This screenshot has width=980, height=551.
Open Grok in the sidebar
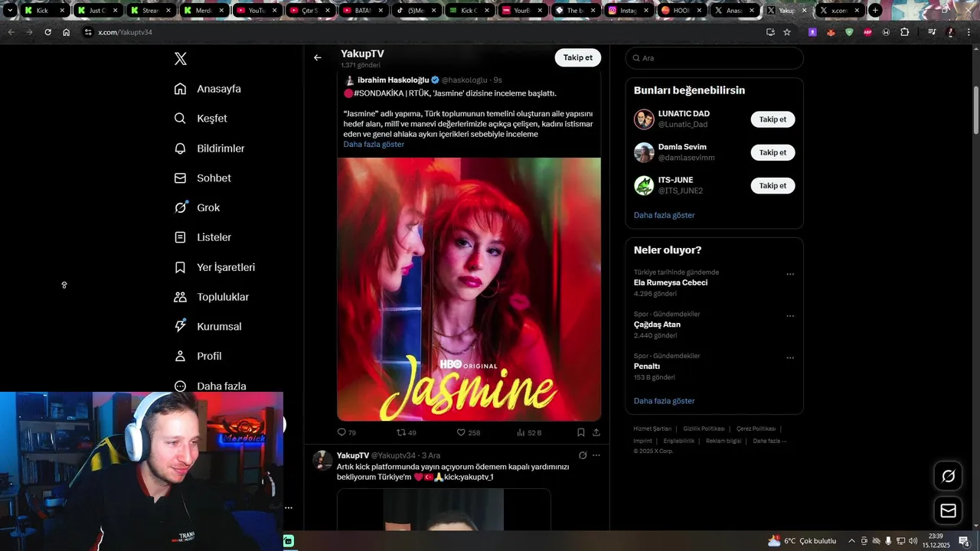197,207
